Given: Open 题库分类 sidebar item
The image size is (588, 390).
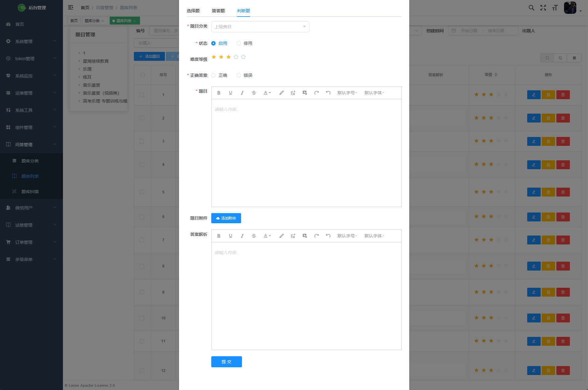Looking at the screenshot, I should click(x=31, y=161).
